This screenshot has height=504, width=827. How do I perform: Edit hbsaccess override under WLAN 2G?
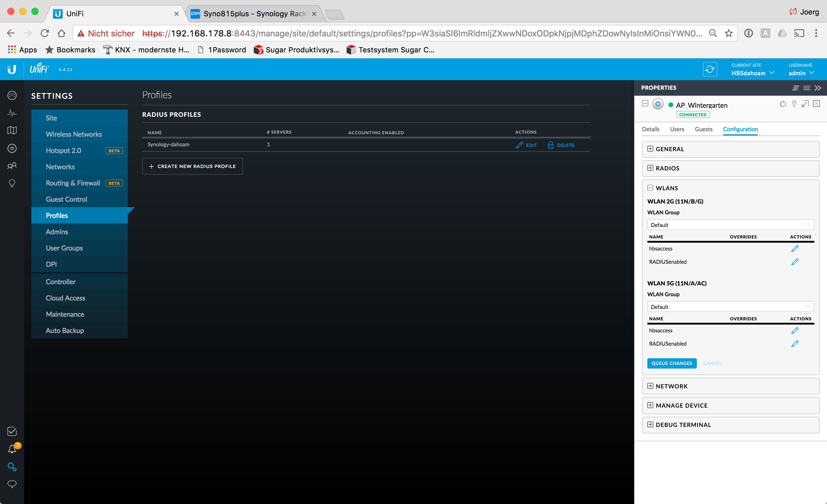[794, 248]
